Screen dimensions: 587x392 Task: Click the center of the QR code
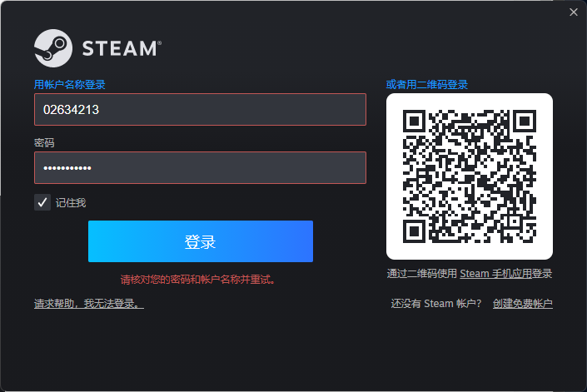470,176
